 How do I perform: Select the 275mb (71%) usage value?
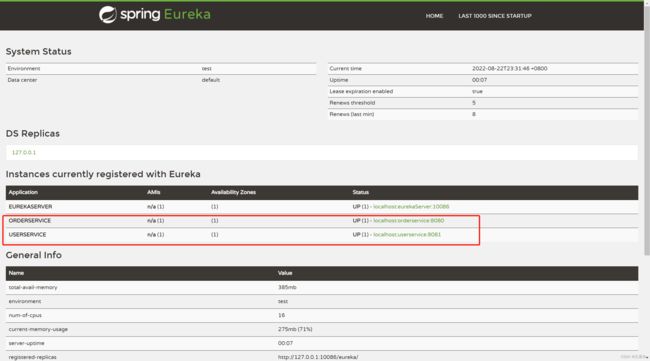[x=295, y=329]
